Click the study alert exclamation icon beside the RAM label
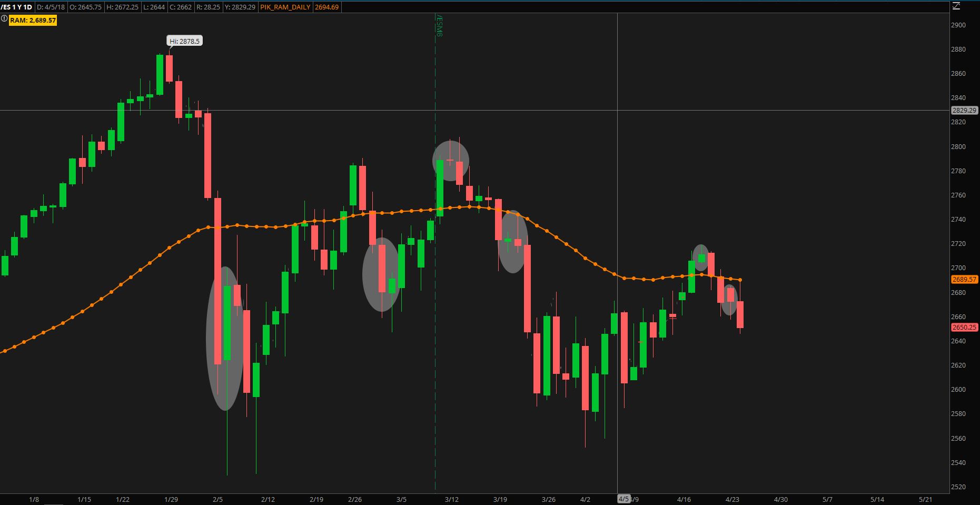 pyautogui.click(x=4, y=19)
